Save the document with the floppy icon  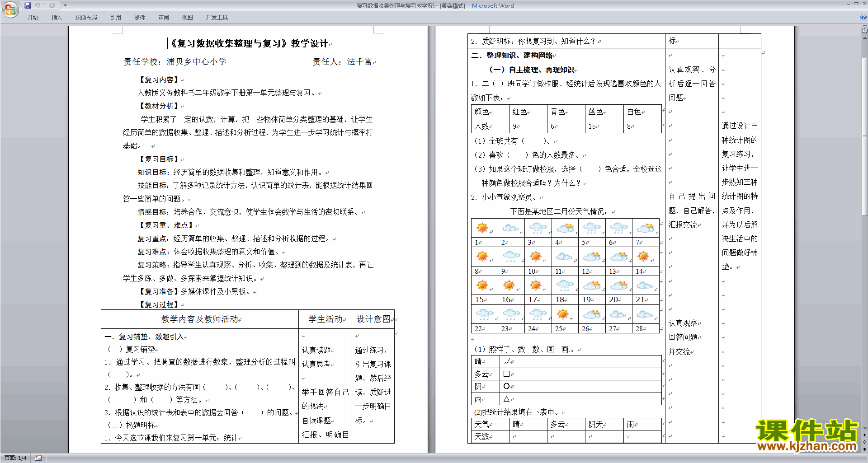click(28, 5)
